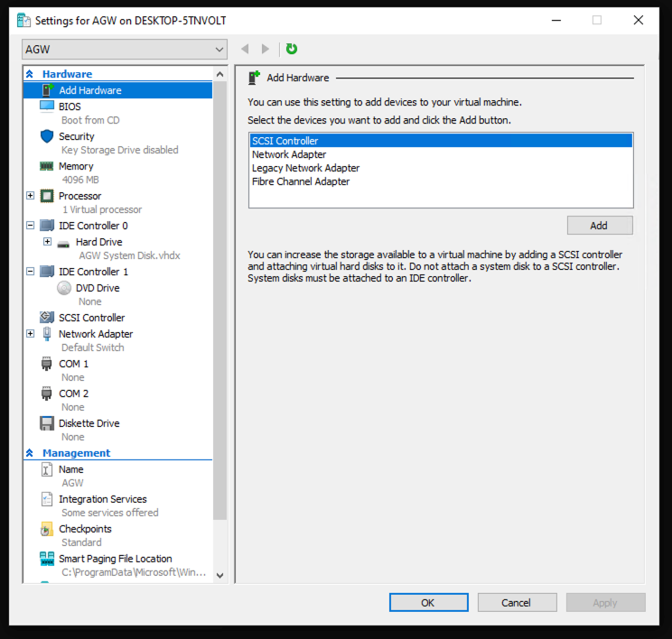The height and width of the screenshot is (639, 672).
Task: Click the Memory chip icon
Action: click(x=47, y=166)
